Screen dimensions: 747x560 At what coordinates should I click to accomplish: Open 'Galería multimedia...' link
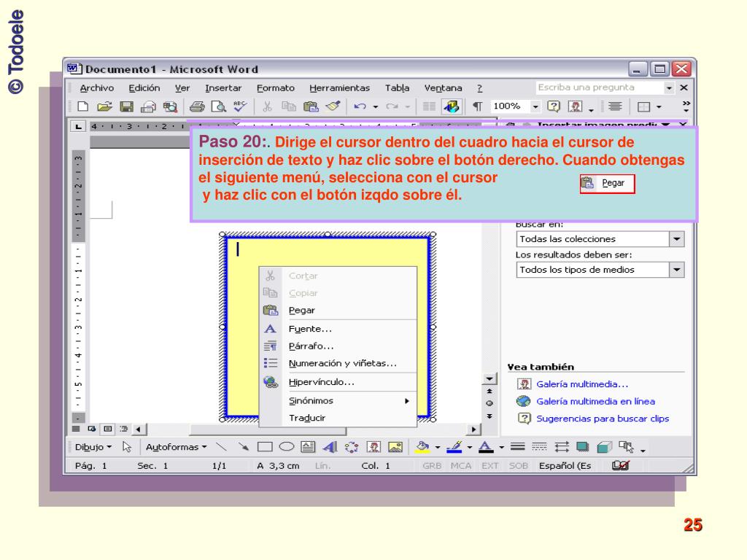pyautogui.click(x=582, y=384)
